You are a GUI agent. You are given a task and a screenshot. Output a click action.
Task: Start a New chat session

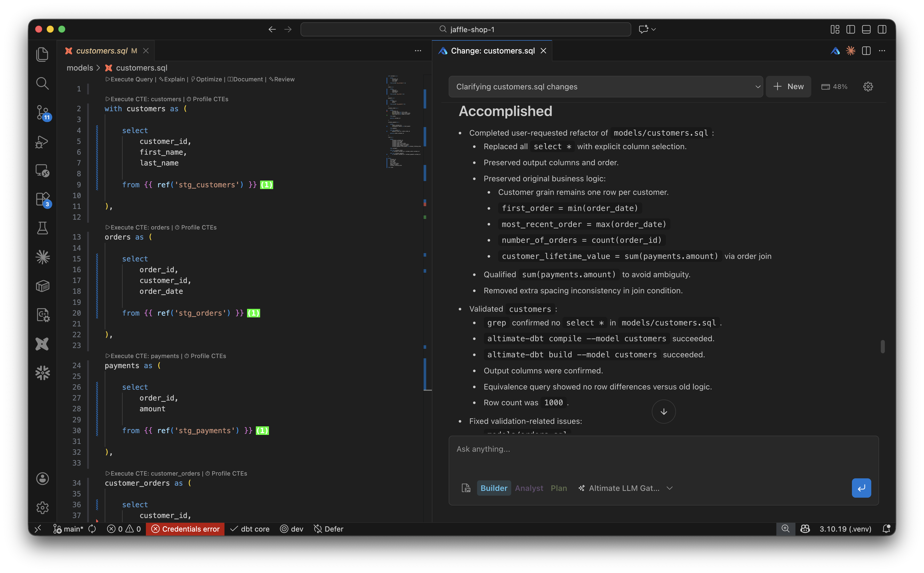click(788, 87)
